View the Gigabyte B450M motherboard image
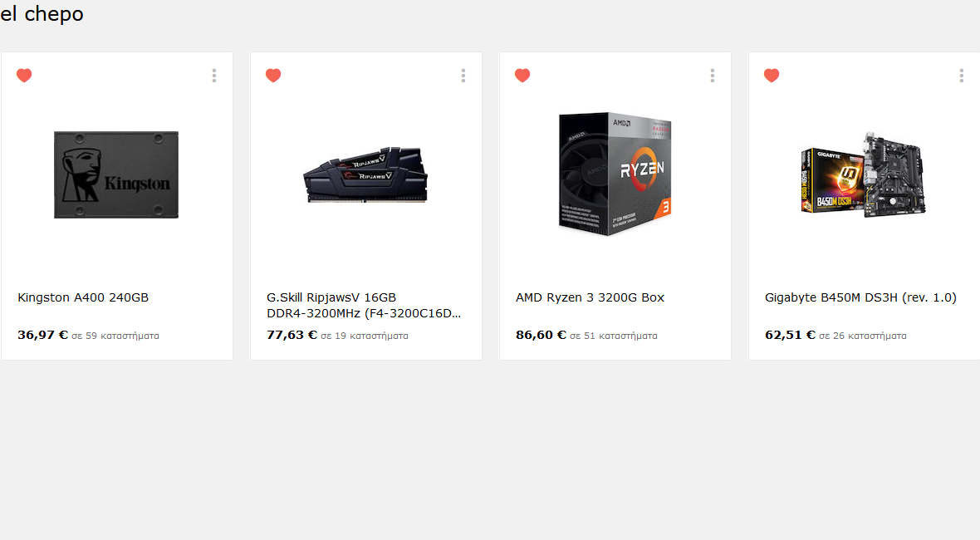 (864, 174)
